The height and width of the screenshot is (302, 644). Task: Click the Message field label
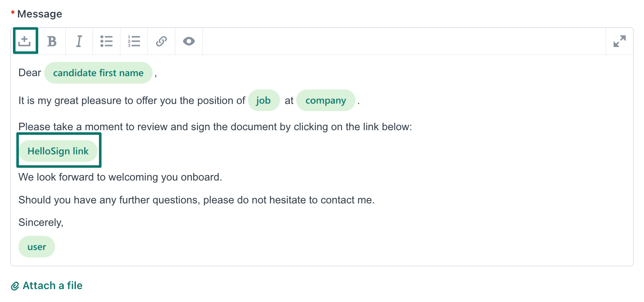tap(40, 14)
